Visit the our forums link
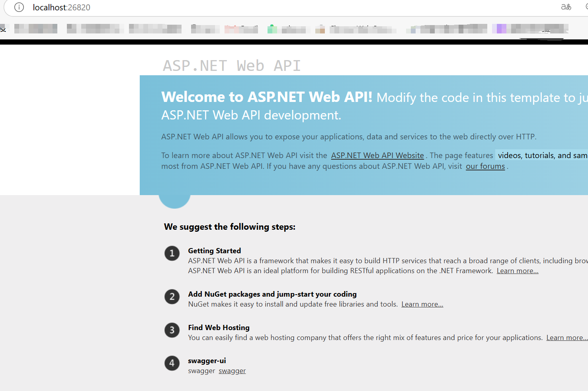The width and height of the screenshot is (588, 391). tap(485, 166)
